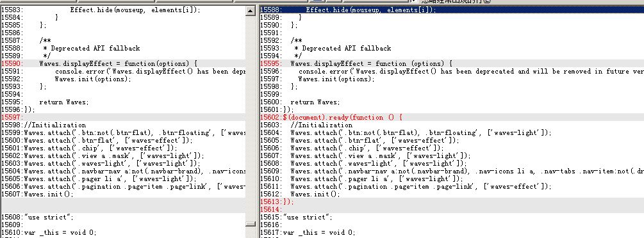Select left line 15596 closing });
Image resolution: width=644 pixels, height=238 pixels.
click(x=123, y=110)
